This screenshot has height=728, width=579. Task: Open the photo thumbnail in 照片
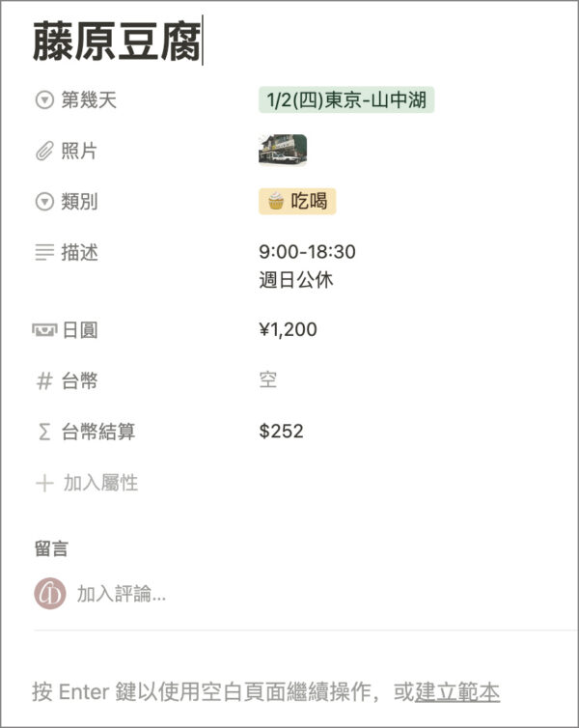click(283, 151)
